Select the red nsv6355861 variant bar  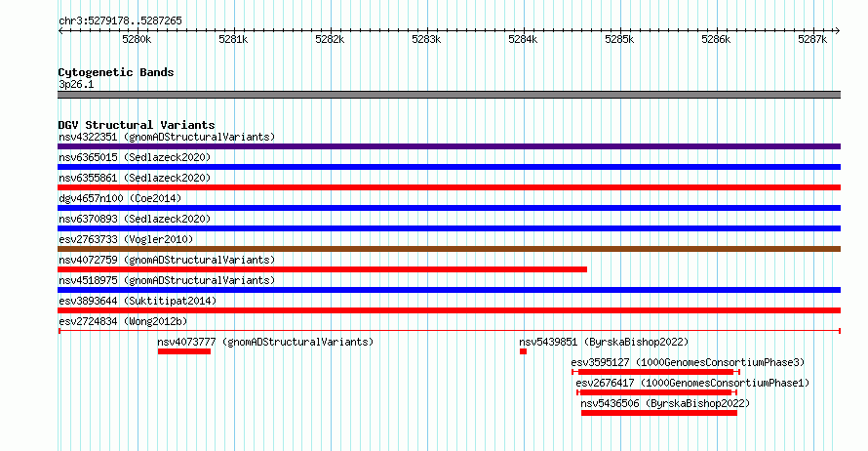(x=449, y=187)
